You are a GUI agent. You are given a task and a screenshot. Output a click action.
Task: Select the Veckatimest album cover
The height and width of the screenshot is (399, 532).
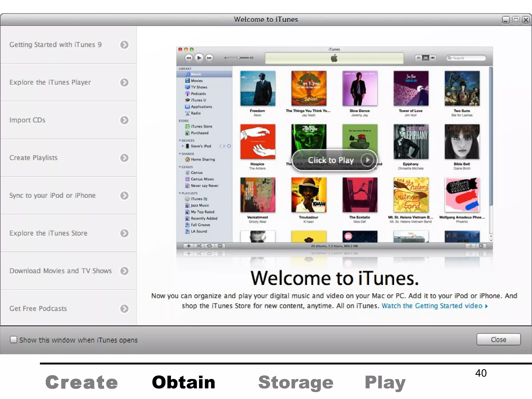tap(258, 195)
